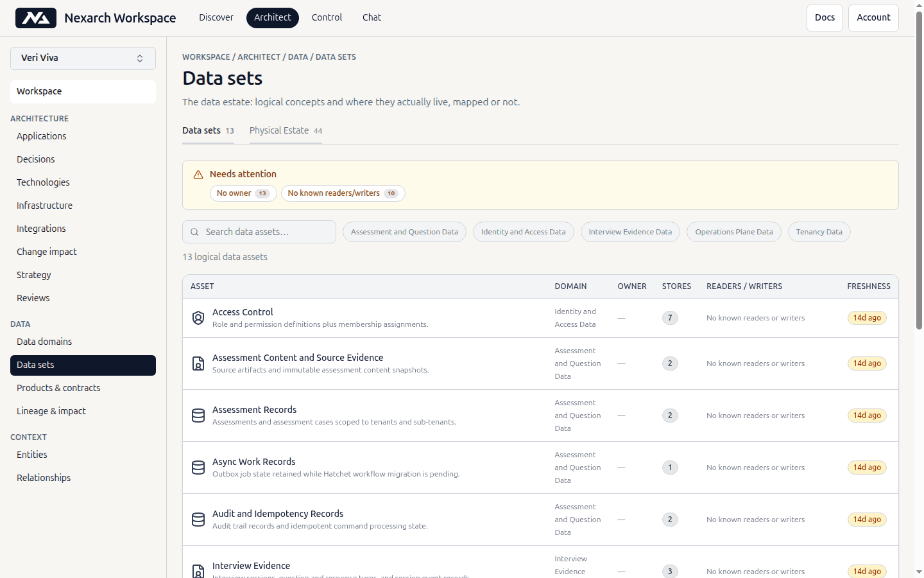
Task: Open Decisions in the sidebar
Action: click(83, 159)
